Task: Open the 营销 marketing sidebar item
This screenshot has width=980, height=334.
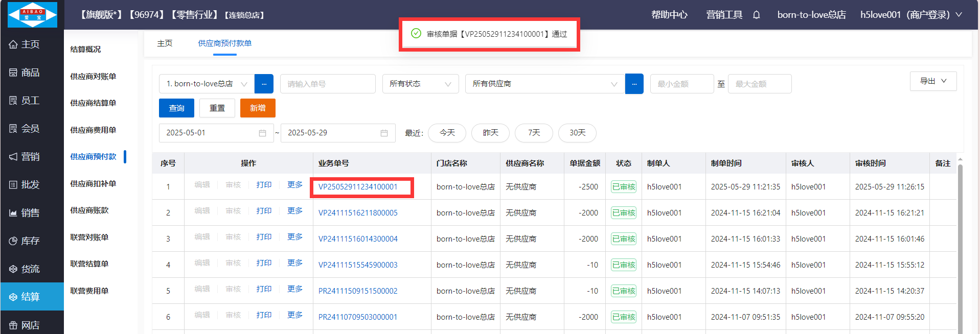Action: click(x=31, y=156)
